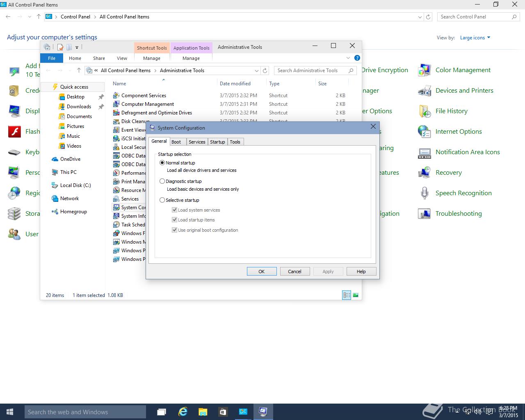Viewport: 525px width, 420px height.
Task: Click the Search the web and Windows box
Action: pos(85,412)
